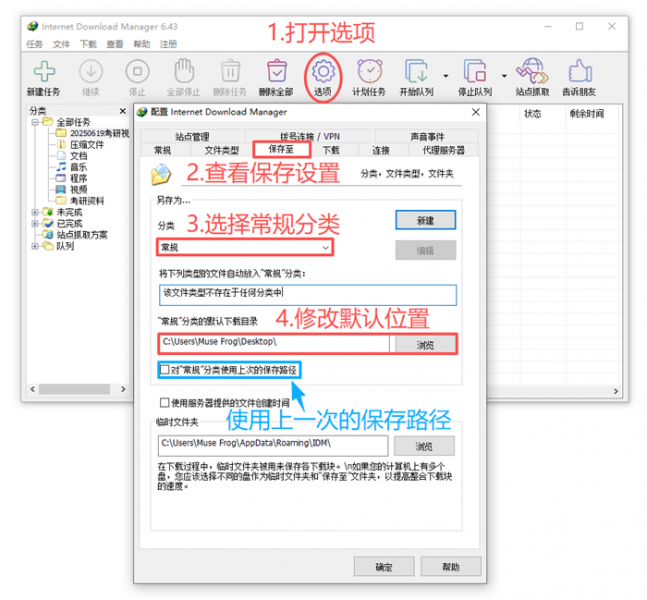Click the 编辑 category button
This screenshot has width=647, height=600.
425,250
